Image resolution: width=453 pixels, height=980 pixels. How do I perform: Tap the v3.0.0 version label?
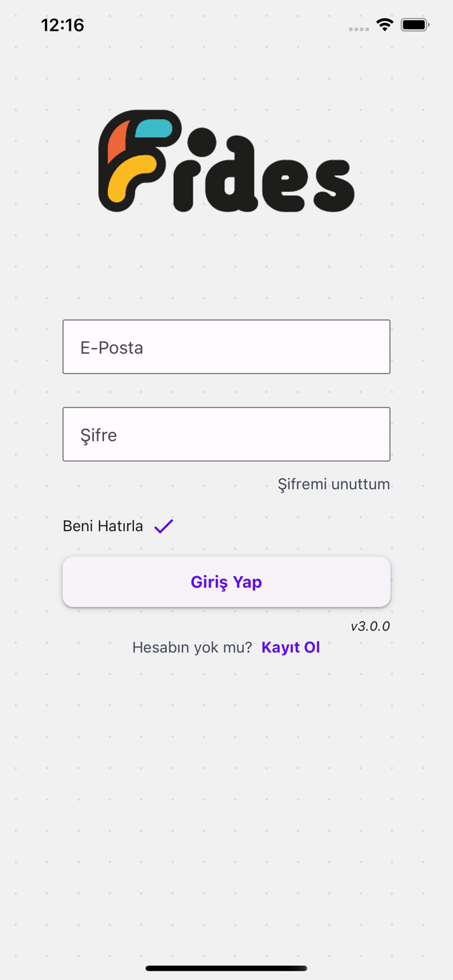371,626
